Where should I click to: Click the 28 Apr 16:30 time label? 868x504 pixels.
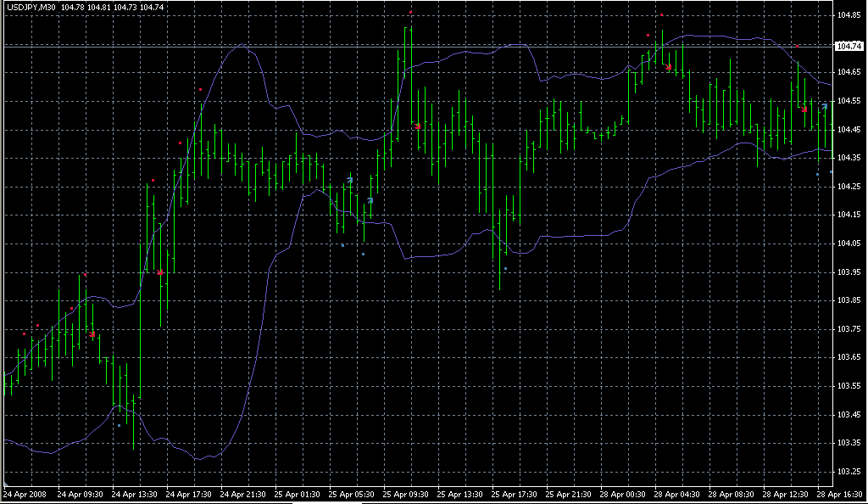click(x=840, y=494)
